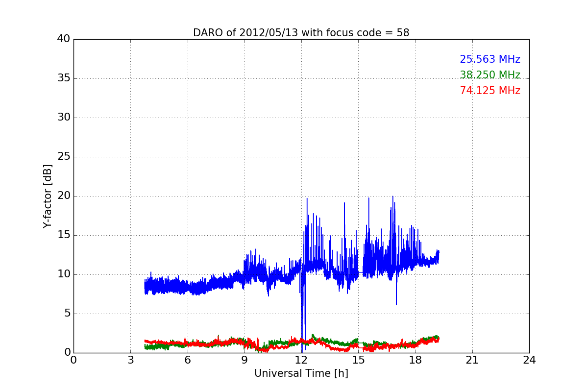Screen dimensions: 588x392
Task: Click the Y-factor [dB] axis label
Action: 48,196
